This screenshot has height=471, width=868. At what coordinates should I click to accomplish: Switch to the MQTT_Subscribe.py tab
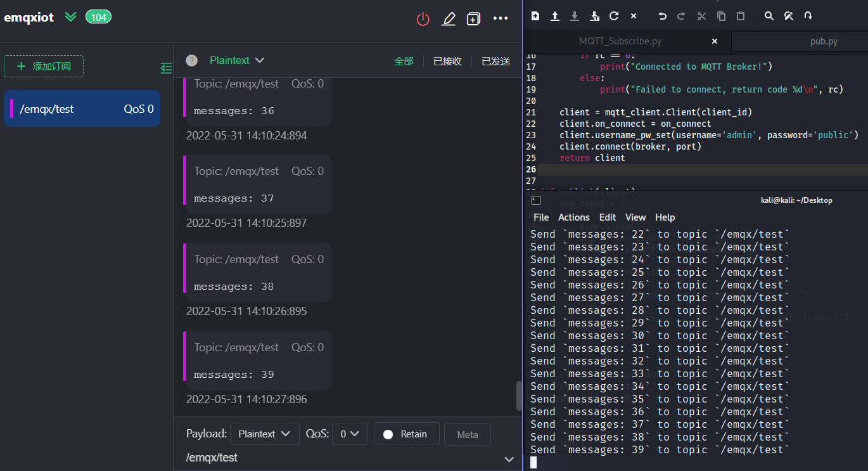pyautogui.click(x=620, y=41)
